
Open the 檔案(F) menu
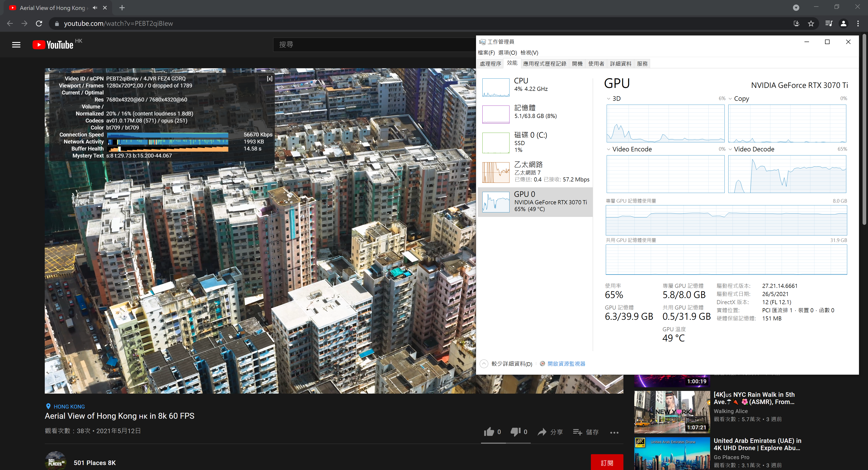pos(486,53)
